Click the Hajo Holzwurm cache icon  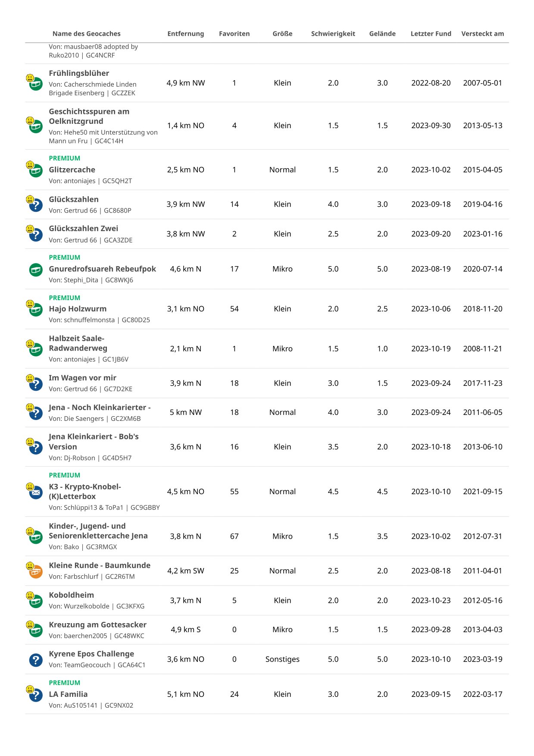[35, 309]
